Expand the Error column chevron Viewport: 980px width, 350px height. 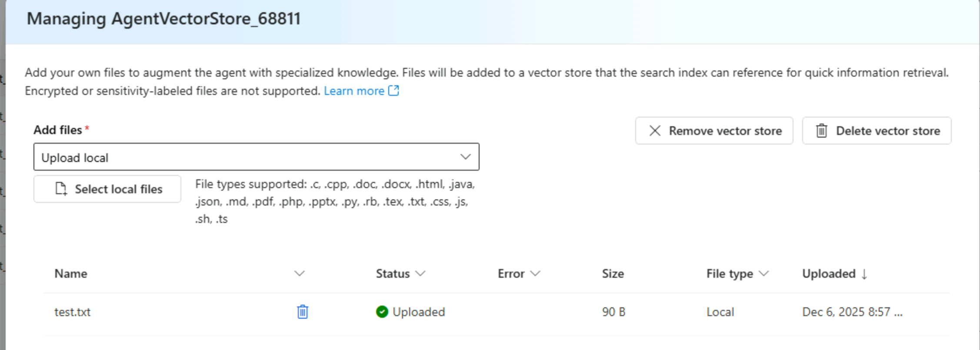[x=535, y=273]
